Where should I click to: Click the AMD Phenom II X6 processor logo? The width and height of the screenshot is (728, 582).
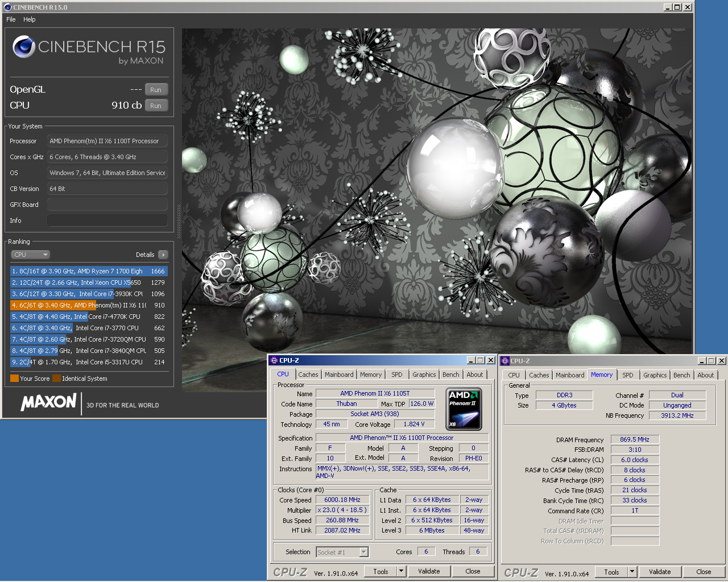coord(464,409)
